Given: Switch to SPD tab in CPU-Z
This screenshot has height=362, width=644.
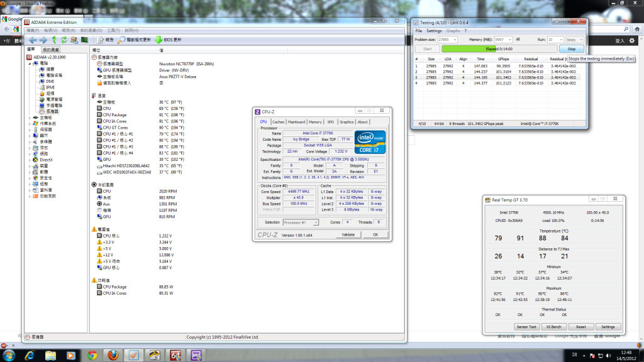Looking at the screenshot, I should 330,122.
